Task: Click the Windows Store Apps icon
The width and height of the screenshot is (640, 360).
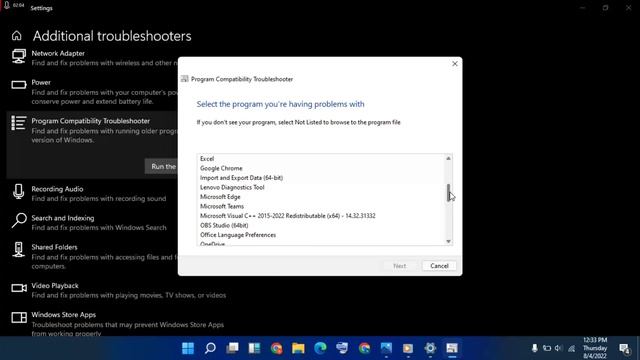Action: pos(19,318)
